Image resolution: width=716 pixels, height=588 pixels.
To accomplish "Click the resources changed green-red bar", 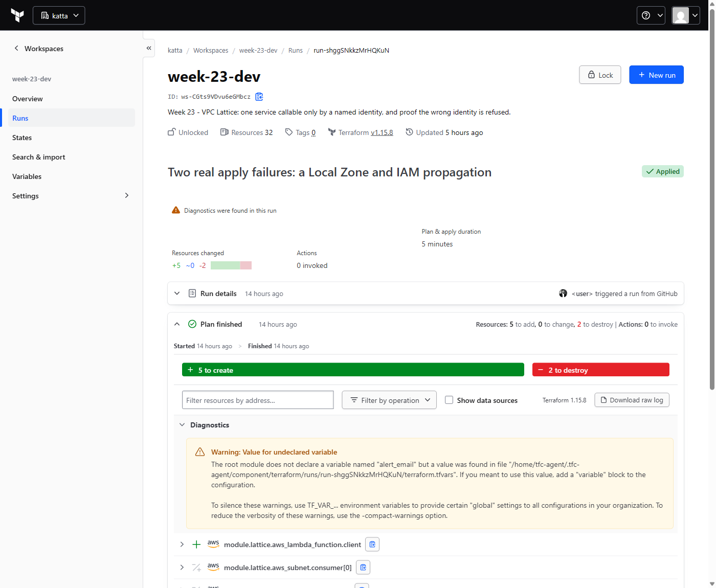I will (x=231, y=265).
